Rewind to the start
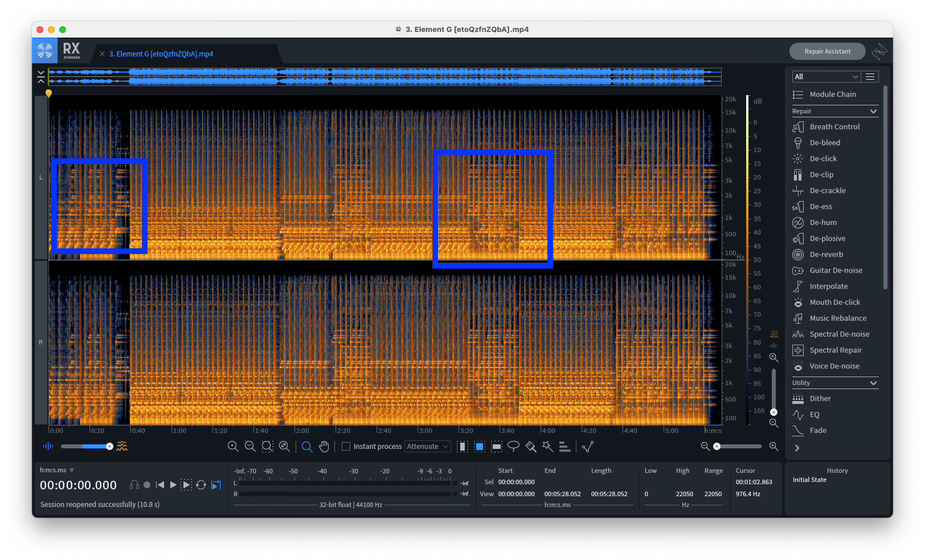925x560 pixels. point(160,485)
